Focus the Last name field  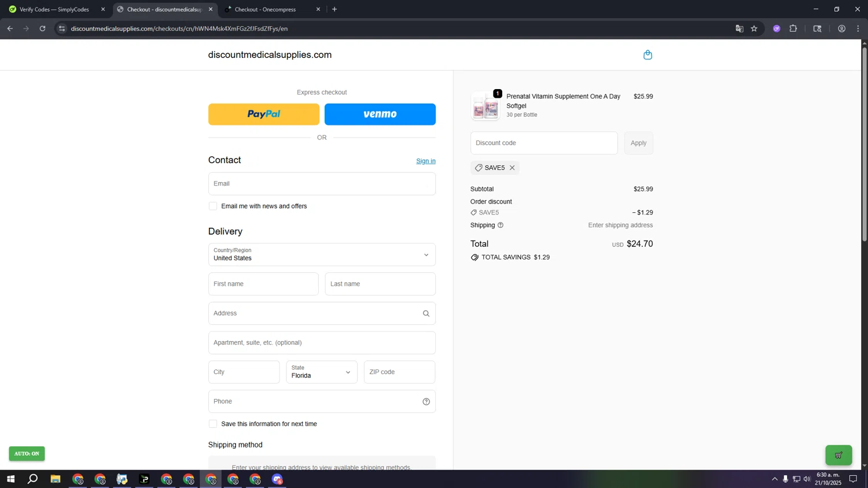(x=380, y=284)
